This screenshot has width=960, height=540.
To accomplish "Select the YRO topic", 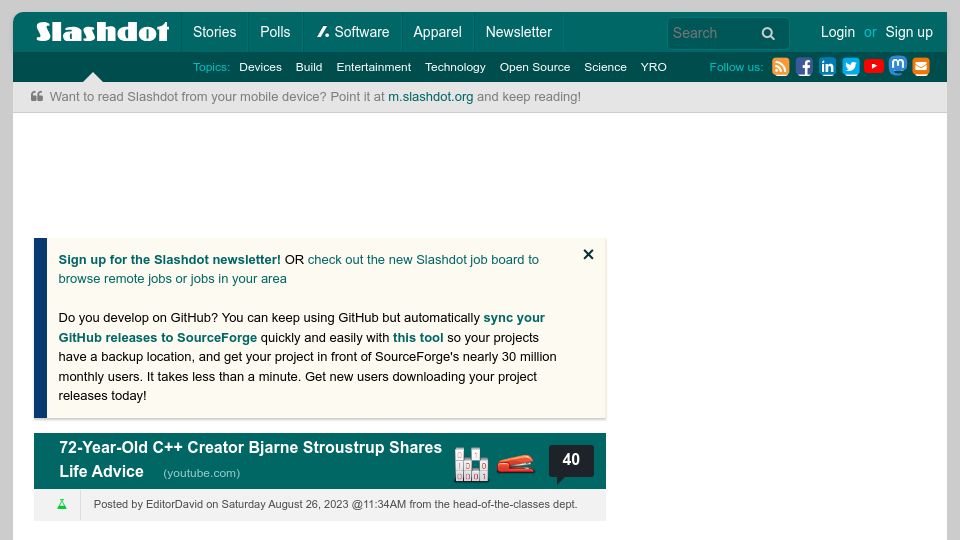I will pyautogui.click(x=653, y=67).
